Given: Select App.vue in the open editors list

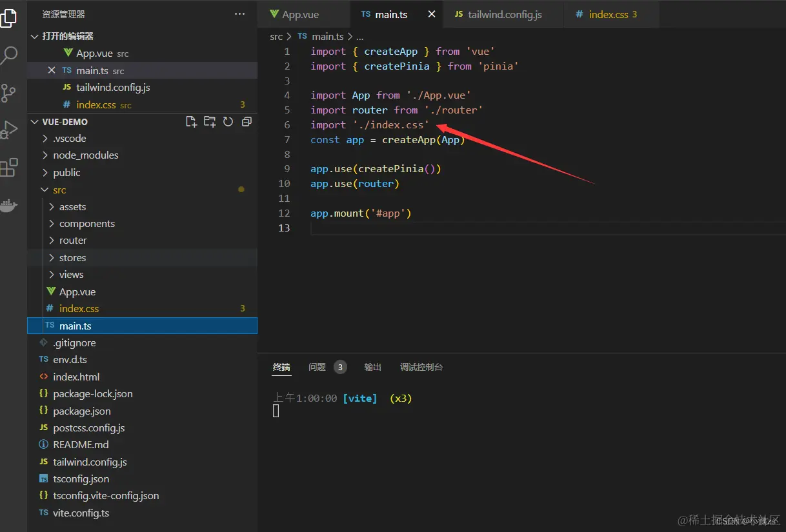Looking at the screenshot, I should pyautogui.click(x=142, y=54).
